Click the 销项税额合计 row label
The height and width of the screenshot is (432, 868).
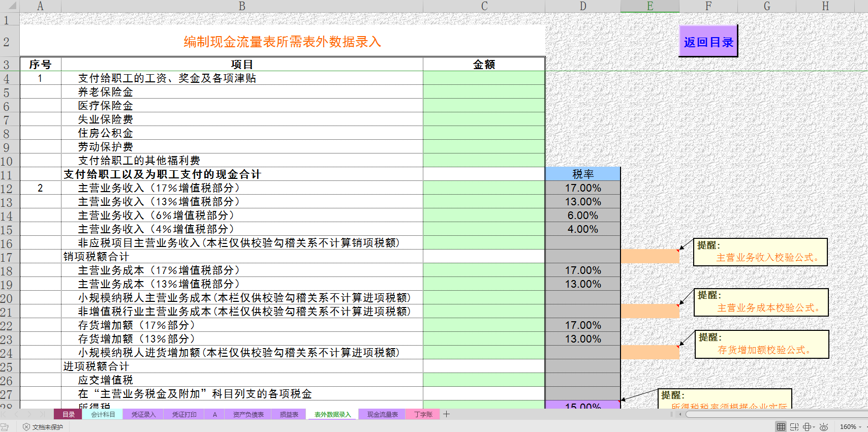point(96,257)
